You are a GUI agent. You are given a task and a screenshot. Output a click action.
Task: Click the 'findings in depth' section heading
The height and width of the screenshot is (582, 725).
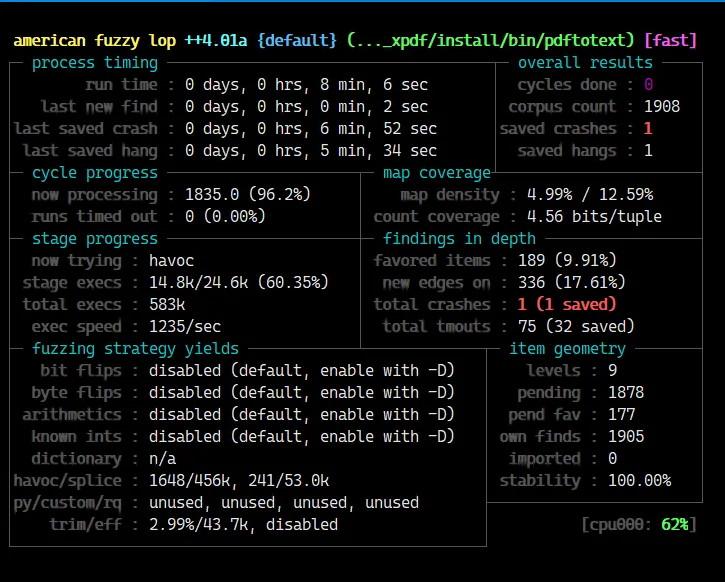[459, 239]
